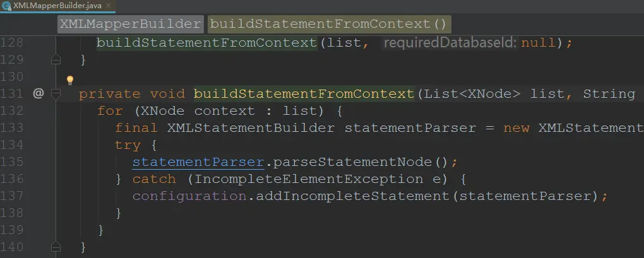Image resolution: width=644 pixels, height=258 pixels.
Task: Collapse the method fold marker on line 131
Action: coord(56,94)
